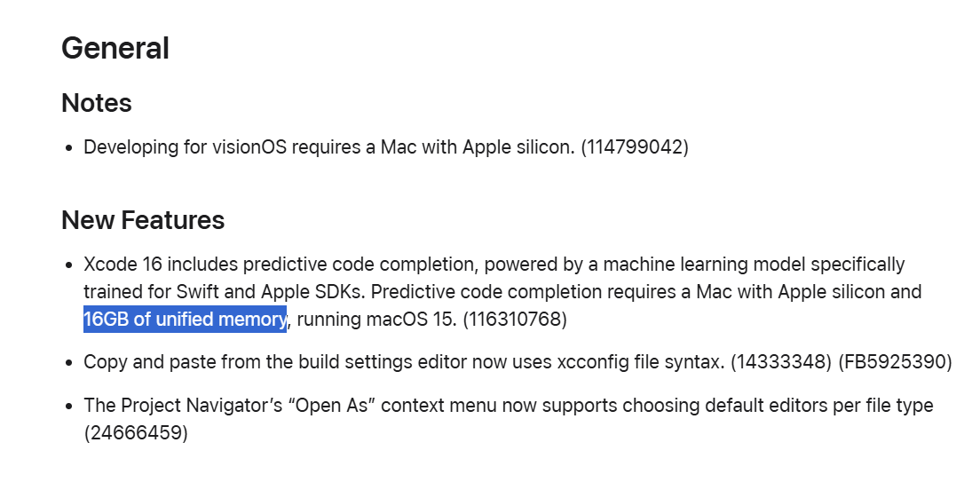Click the "macOS 15" text
Screen dimensions: 980x490
(x=411, y=320)
